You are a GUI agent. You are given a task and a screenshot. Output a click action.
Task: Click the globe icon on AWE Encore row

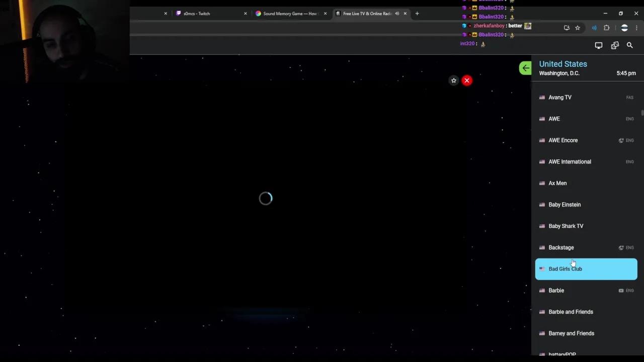[x=621, y=141]
